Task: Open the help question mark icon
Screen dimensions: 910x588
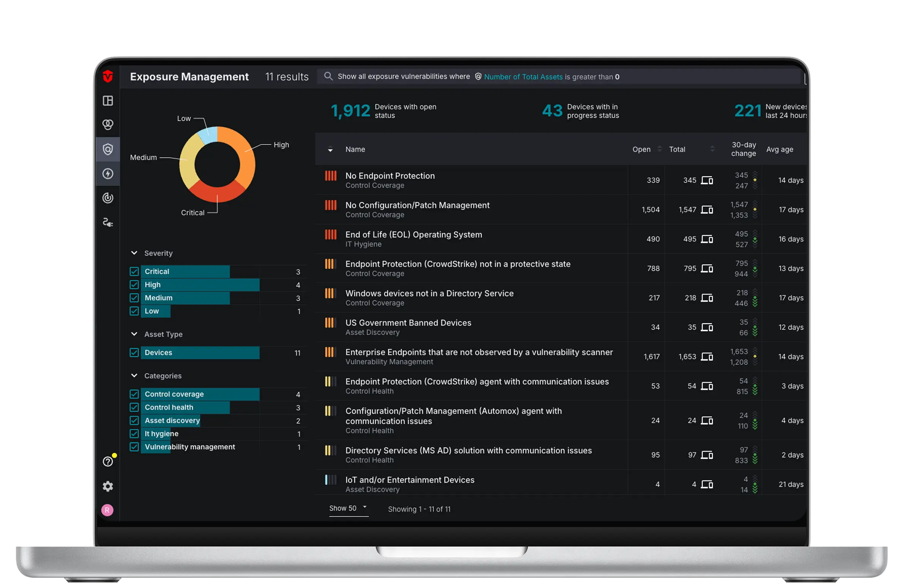Action: 108,462
